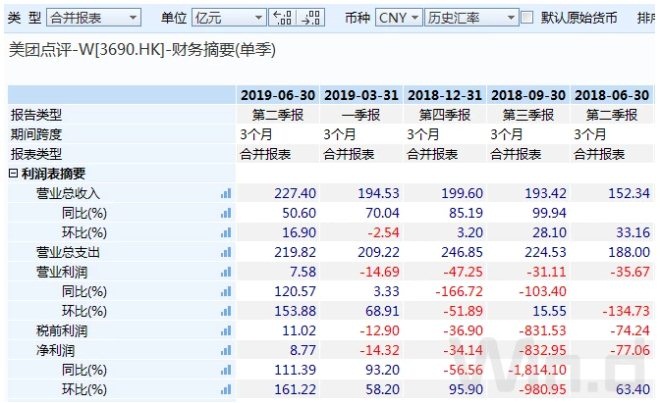Select revenue value 194.53
This screenshot has height=403, width=660.
coord(378,193)
